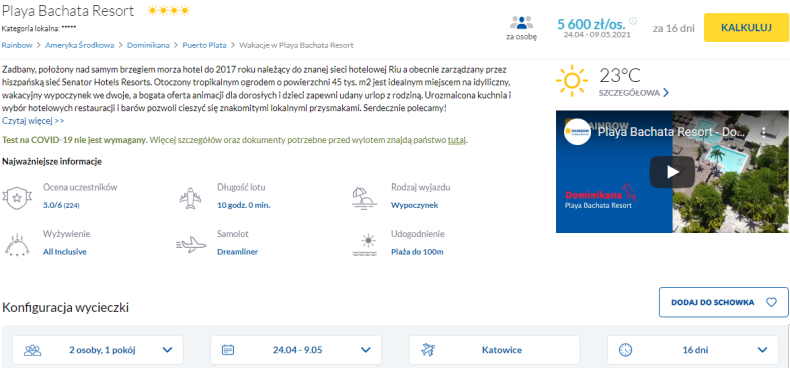Click the participants rating badge icon

(x=17, y=198)
